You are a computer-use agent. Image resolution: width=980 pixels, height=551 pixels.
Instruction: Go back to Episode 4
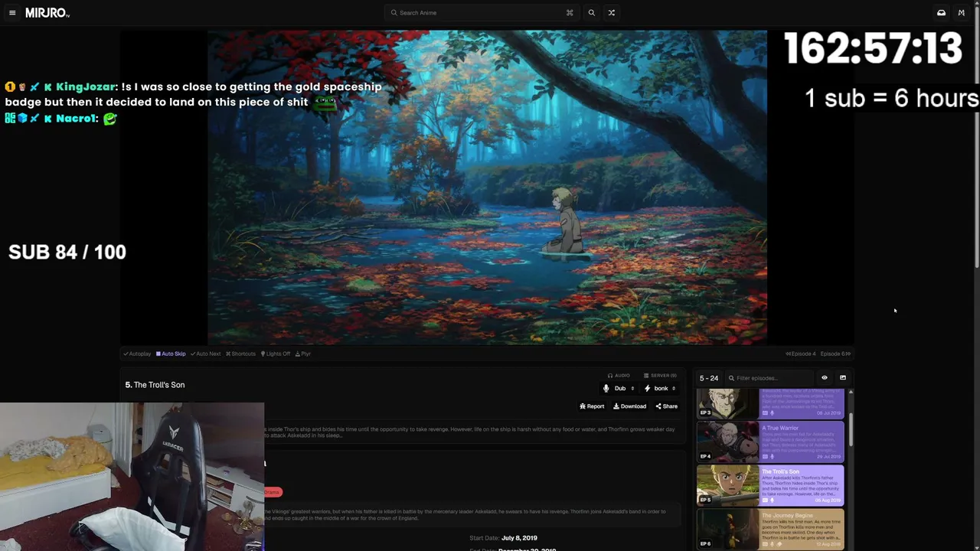(x=801, y=354)
